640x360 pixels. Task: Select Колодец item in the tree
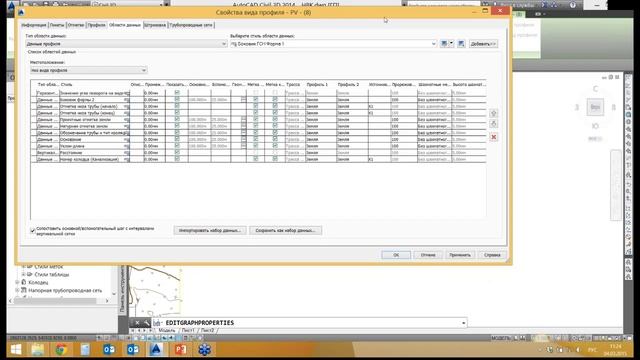(38, 282)
